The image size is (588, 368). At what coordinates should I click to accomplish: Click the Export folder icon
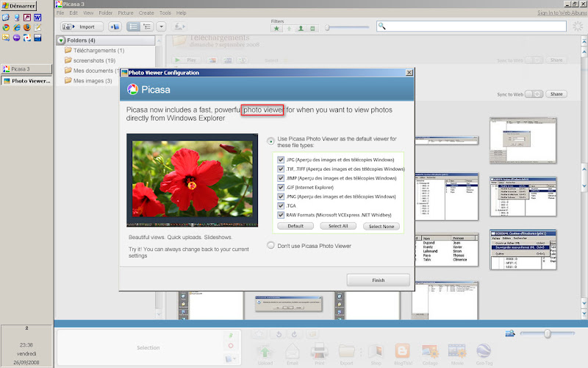[346, 355]
